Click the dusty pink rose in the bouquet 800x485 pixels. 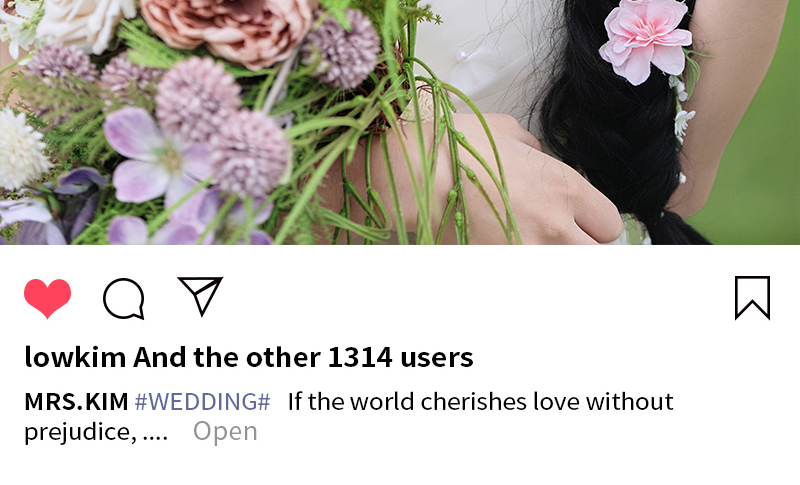226,30
